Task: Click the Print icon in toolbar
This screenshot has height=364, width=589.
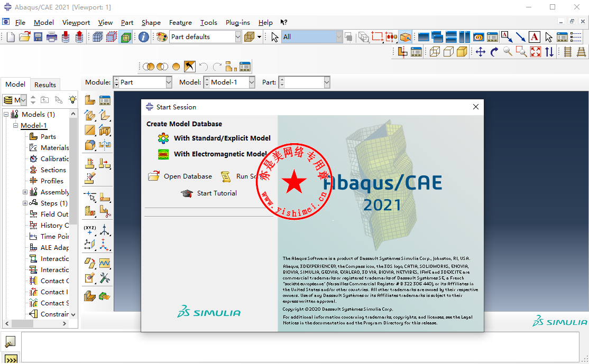Action: point(51,37)
